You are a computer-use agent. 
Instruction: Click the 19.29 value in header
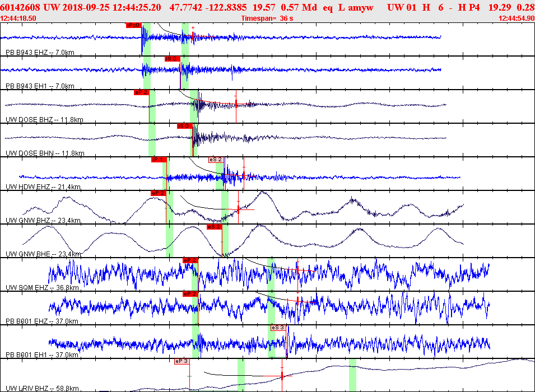pos(500,7)
